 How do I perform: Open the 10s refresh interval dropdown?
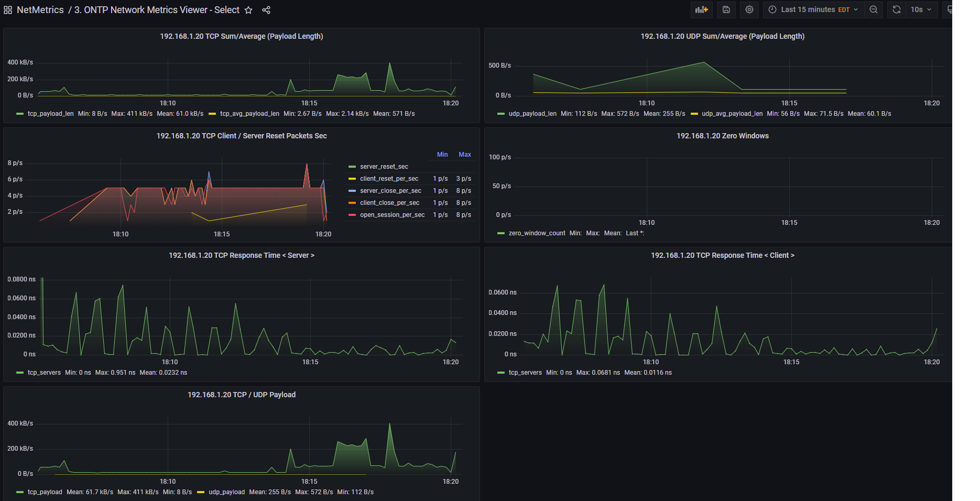pos(921,9)
